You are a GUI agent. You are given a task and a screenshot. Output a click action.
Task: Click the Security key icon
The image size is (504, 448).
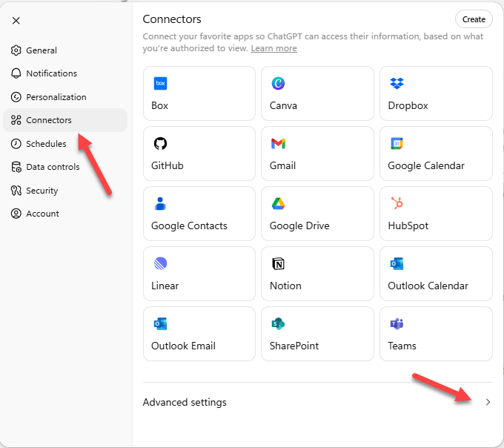[x=16, y=191]
